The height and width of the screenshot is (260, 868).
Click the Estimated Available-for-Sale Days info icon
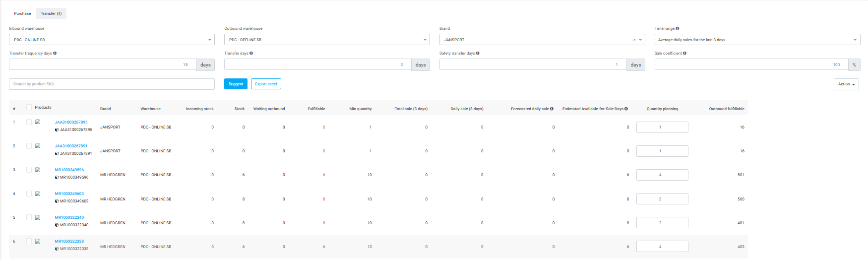pyautogui.click(x=626, y=109)
